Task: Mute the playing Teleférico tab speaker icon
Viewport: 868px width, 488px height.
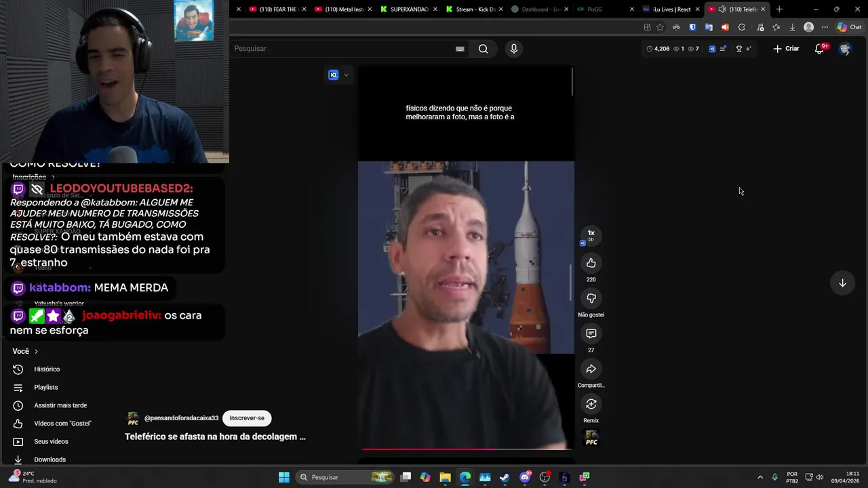Action: pos(722,9)
